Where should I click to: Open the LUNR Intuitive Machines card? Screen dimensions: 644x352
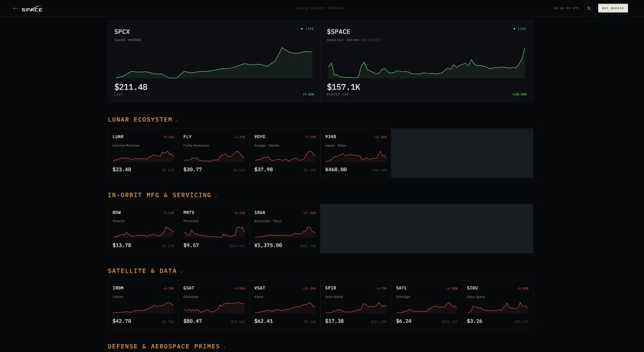click(x=143, y=153)
